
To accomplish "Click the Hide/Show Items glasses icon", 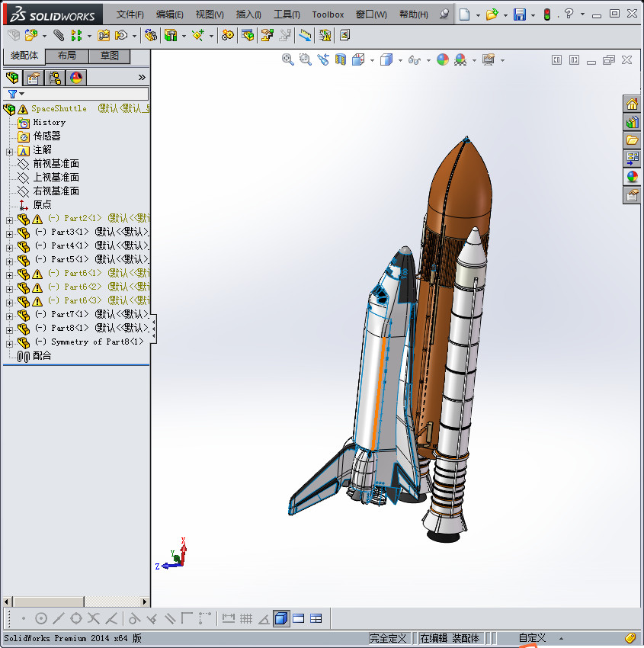I will coord(414,60).
